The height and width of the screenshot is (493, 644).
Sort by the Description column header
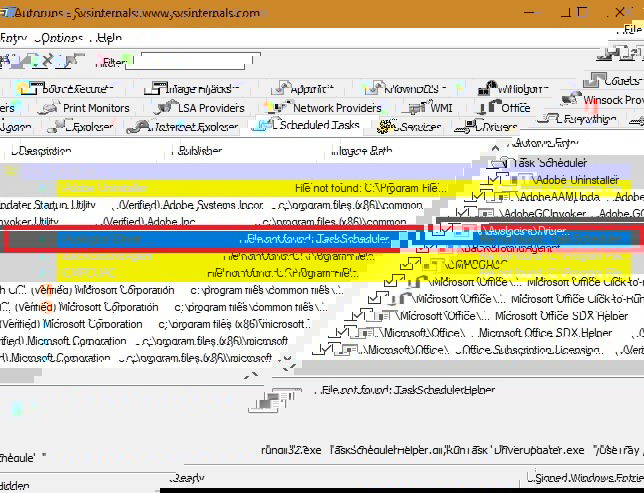tap(42, 151)
